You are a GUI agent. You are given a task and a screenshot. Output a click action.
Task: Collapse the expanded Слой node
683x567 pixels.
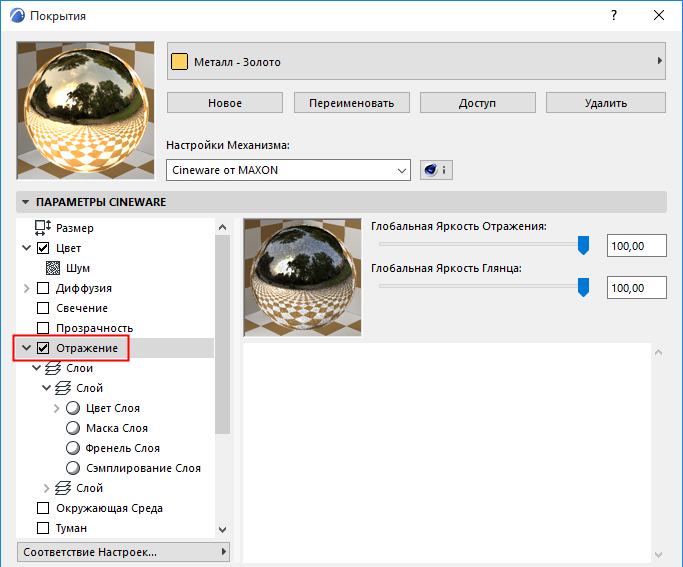pos(47,388)
